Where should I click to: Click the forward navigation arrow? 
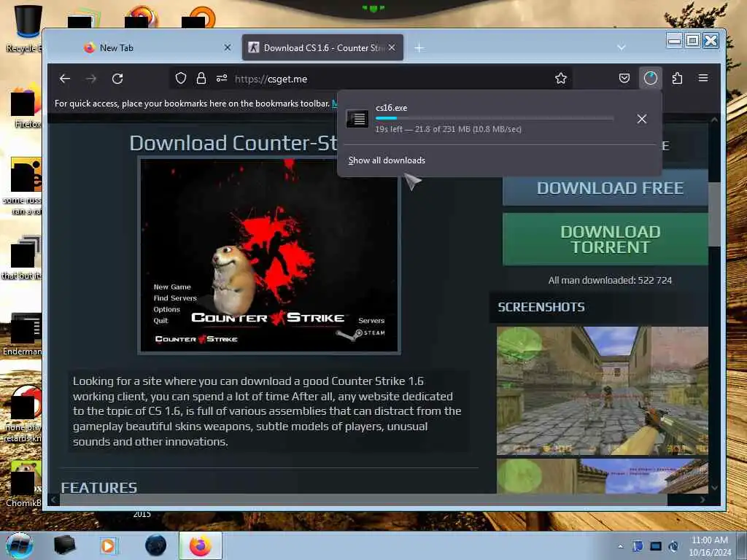(x=91, y=79)
